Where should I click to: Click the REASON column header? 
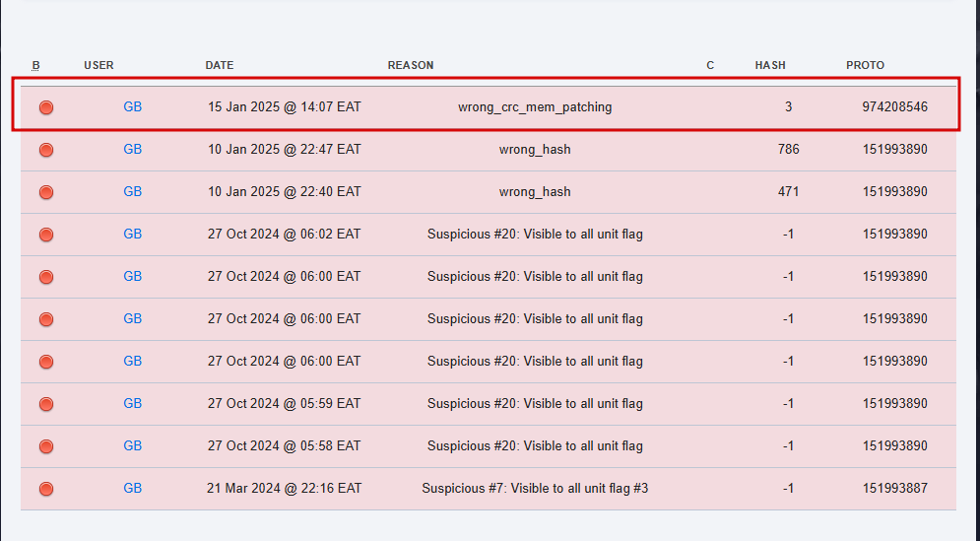click(411, 65)
